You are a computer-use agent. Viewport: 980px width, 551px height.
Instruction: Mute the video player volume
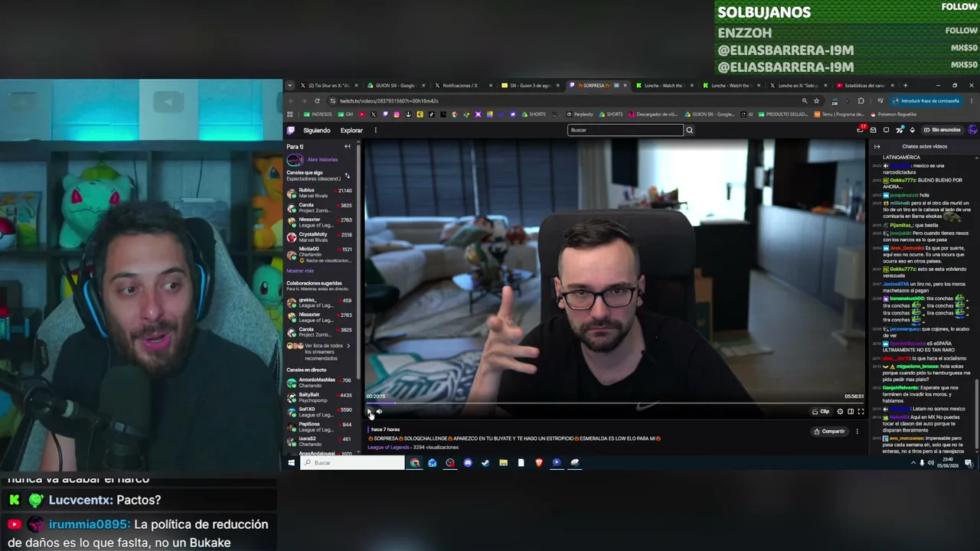coord(379,412)
